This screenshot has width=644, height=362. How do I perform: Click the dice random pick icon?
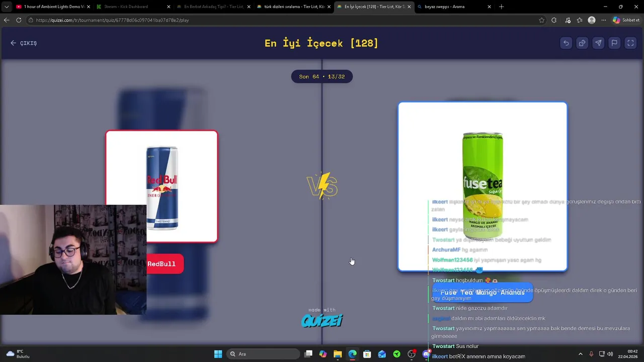point(582,43)
